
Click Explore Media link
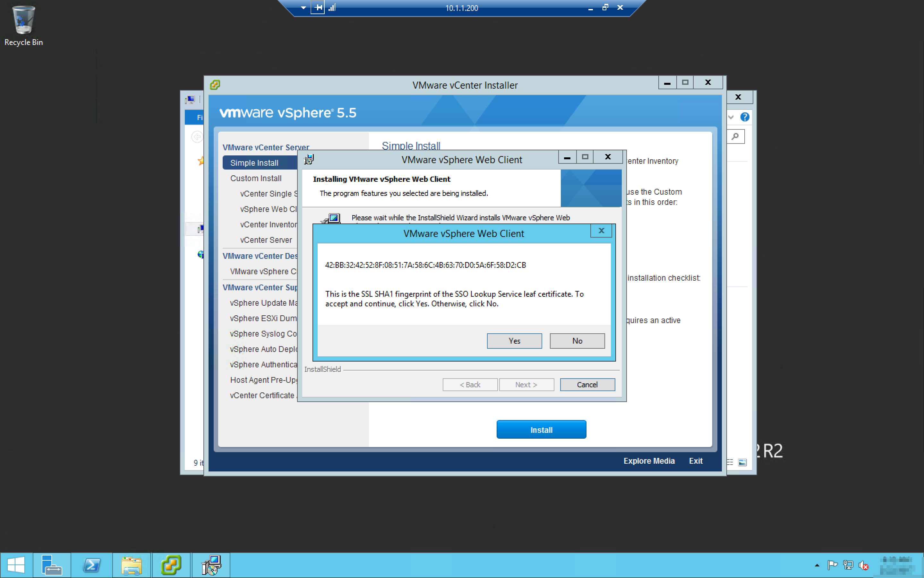pos(649,461)
